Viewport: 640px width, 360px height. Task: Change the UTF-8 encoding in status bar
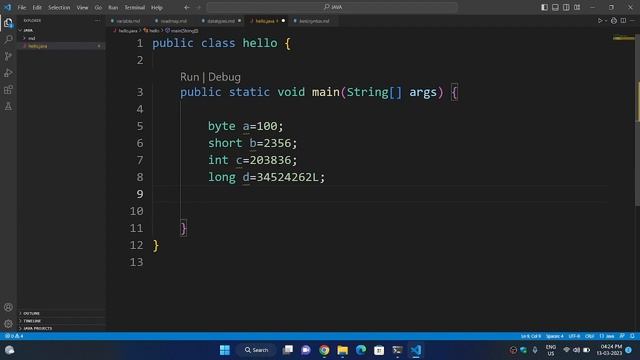(574, 336)
